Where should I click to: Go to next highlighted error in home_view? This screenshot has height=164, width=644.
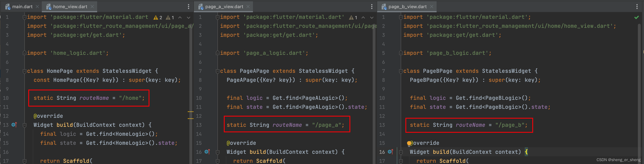(189, 17)
